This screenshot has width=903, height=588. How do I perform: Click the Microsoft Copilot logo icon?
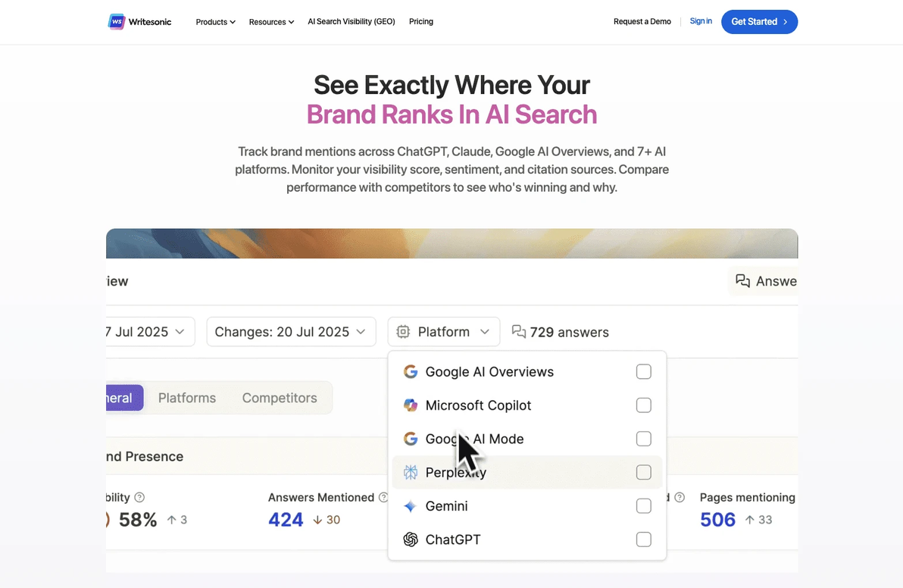pyautogui.click(x=410, y=405)
